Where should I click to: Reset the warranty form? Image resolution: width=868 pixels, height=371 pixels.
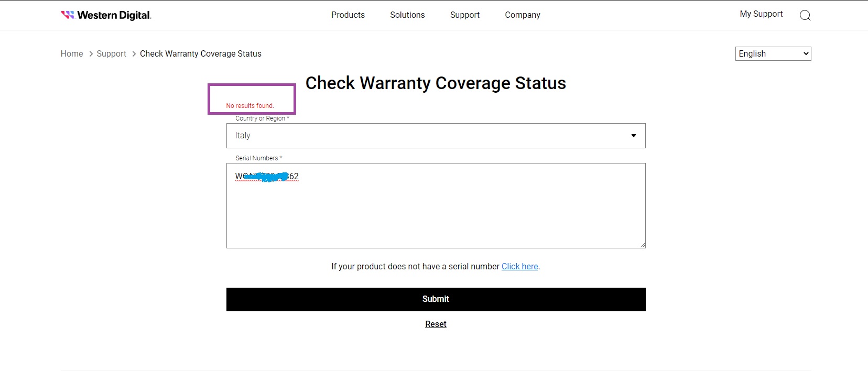point(436,324)
